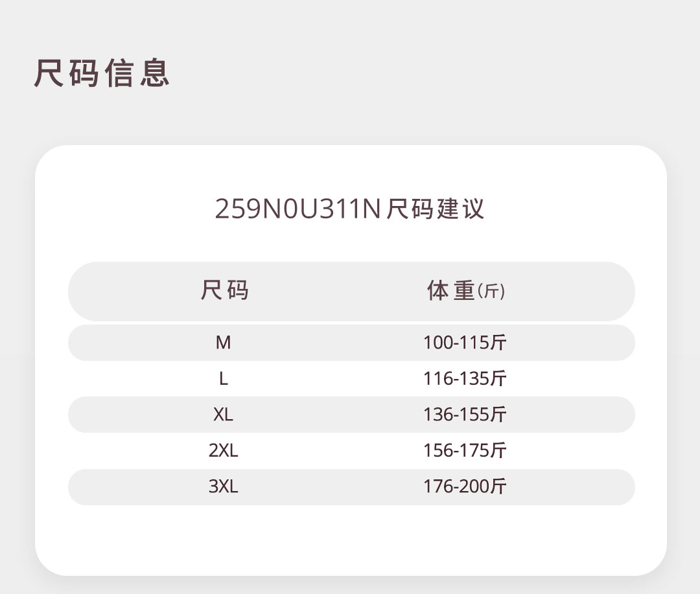The image size is (700, 594).
Task: Click the "176-200" weight number range
Action: pos(456,486)
